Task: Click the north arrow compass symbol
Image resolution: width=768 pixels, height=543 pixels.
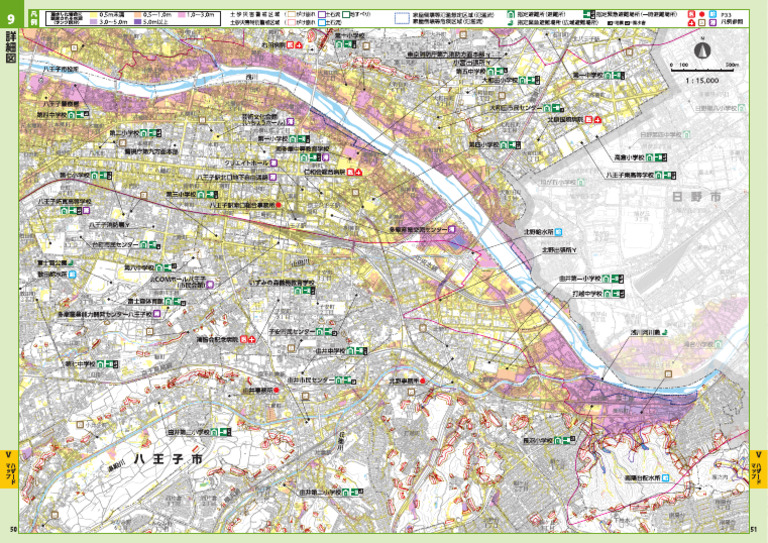Action: (702, 50)
